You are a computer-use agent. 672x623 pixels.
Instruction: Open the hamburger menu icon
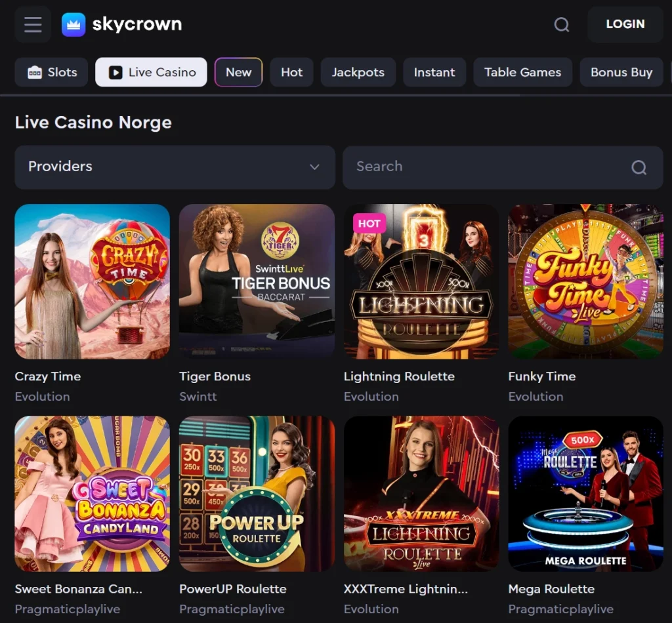(33, 25)
